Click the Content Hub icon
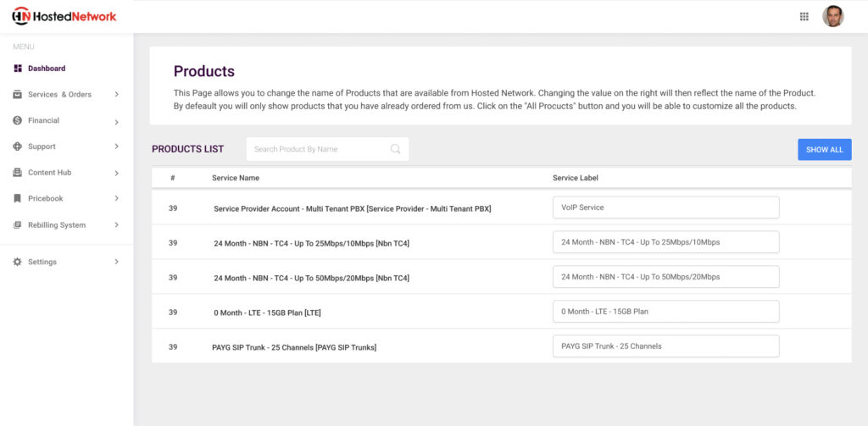Viewport: 868px width, 426px height. coord(18,173)
